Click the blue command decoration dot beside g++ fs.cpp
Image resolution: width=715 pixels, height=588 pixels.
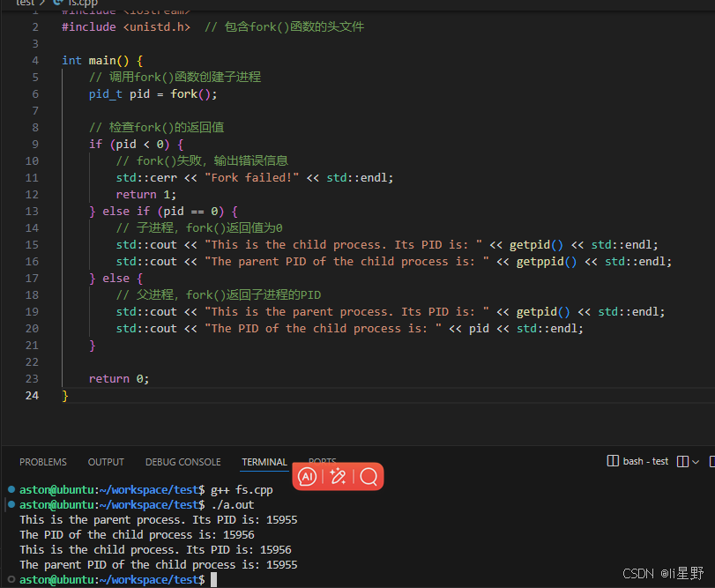tap(11, 489)
